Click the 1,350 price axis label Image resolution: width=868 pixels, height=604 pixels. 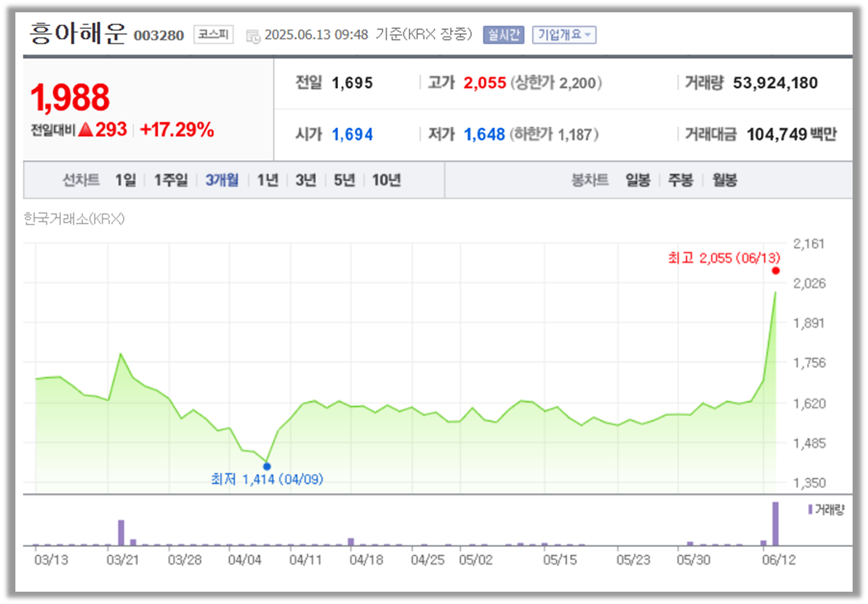810,483
